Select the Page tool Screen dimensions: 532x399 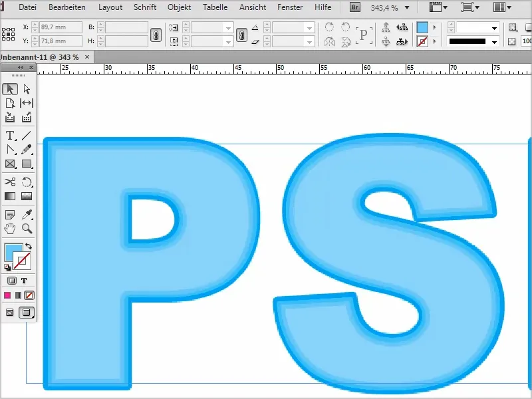coord(10,103)
